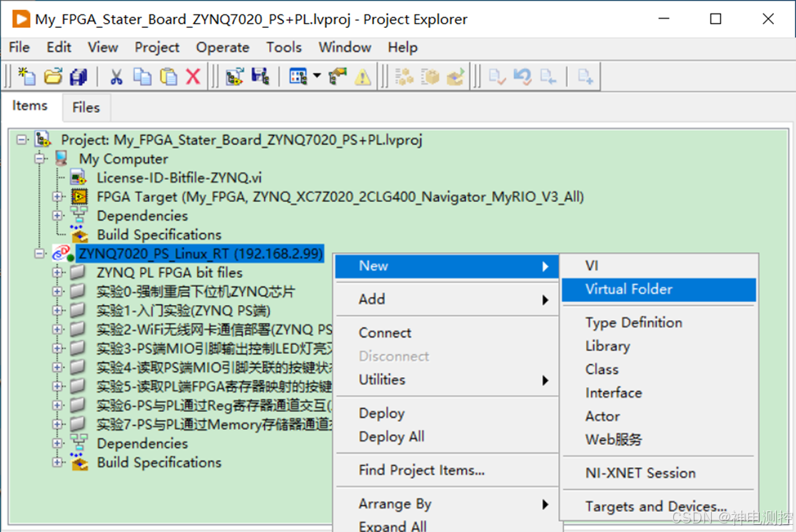
Task: Click the LabVIEW title bar logo icon
Action: coord(21,19)
